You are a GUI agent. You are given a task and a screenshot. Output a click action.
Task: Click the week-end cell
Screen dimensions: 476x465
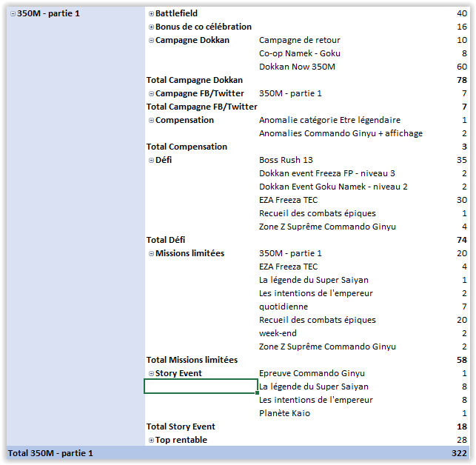[278, 333]
